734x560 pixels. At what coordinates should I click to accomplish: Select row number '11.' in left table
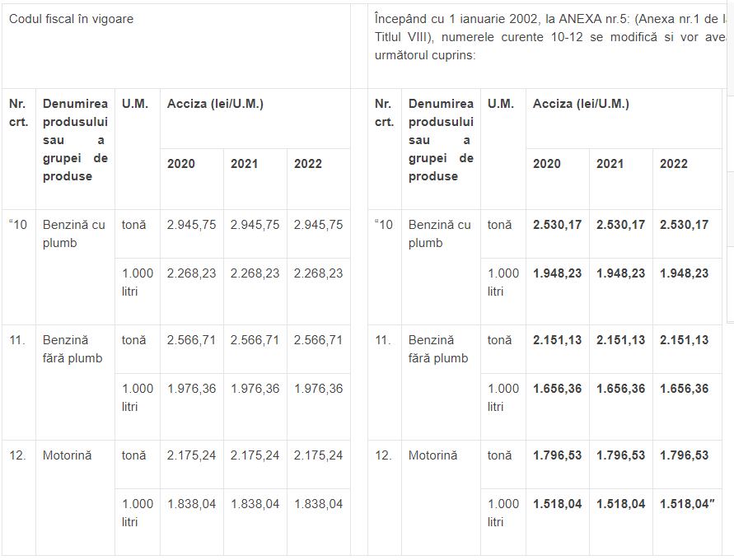17,340
